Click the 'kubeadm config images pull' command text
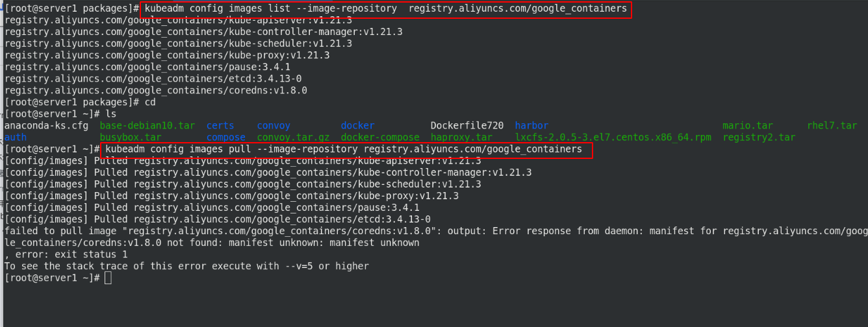Screen dimensions: 868x327 [x=344, y=149]
